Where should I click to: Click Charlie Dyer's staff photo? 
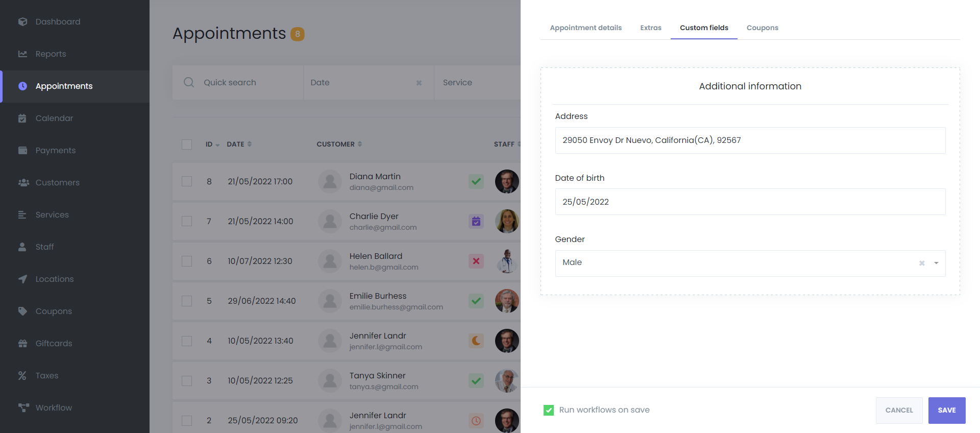coord(507,221)
